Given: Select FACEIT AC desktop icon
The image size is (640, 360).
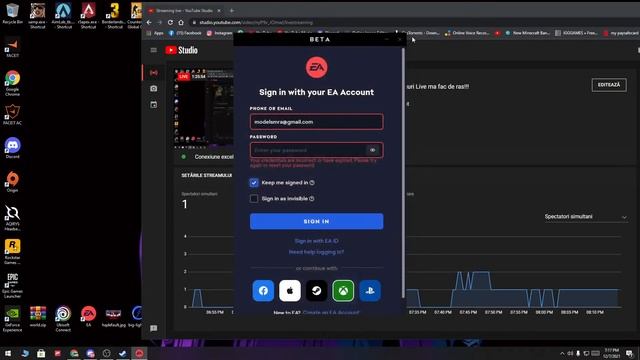Looking at the screenshot, I should click(x=12, y=114).
